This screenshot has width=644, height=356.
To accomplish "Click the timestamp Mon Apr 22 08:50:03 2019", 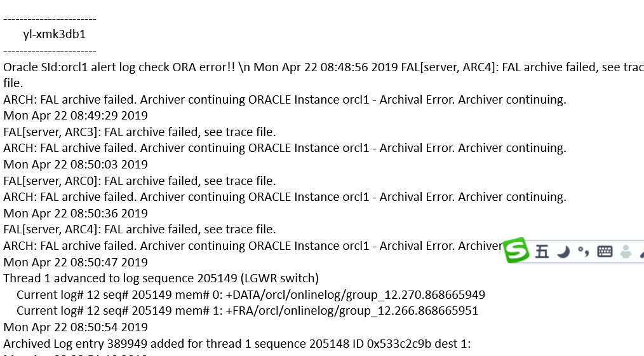I will (x=76, y=165).
